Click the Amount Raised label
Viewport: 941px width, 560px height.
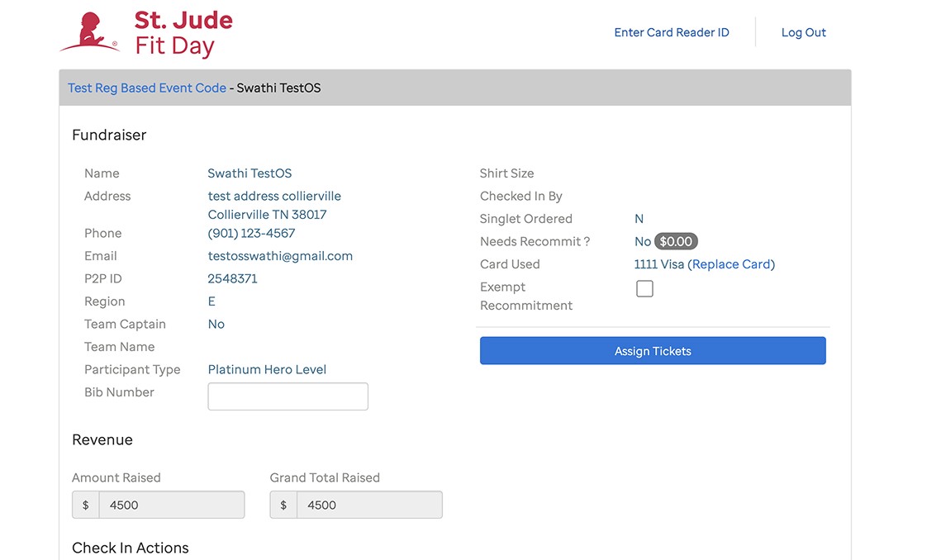point(116,477)
